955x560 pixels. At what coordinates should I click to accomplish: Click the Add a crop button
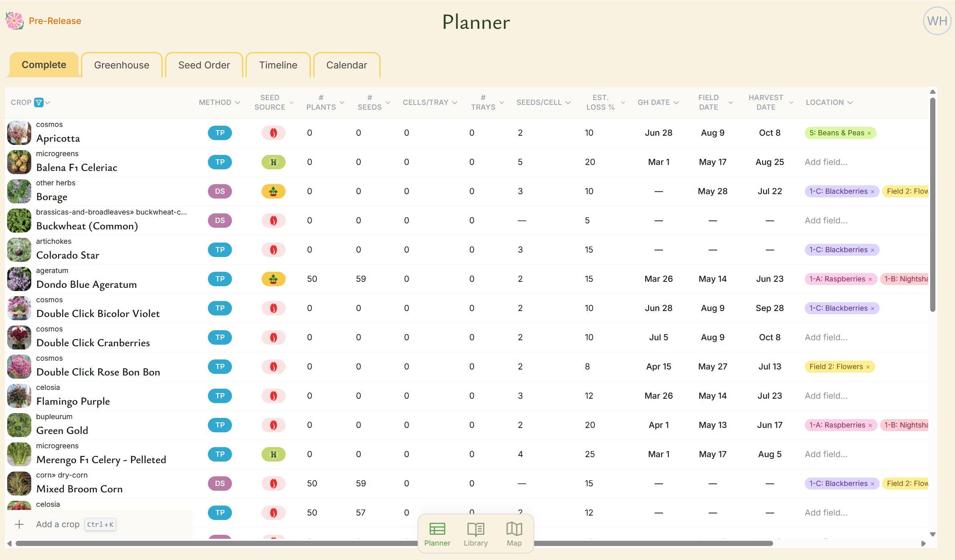58,524
